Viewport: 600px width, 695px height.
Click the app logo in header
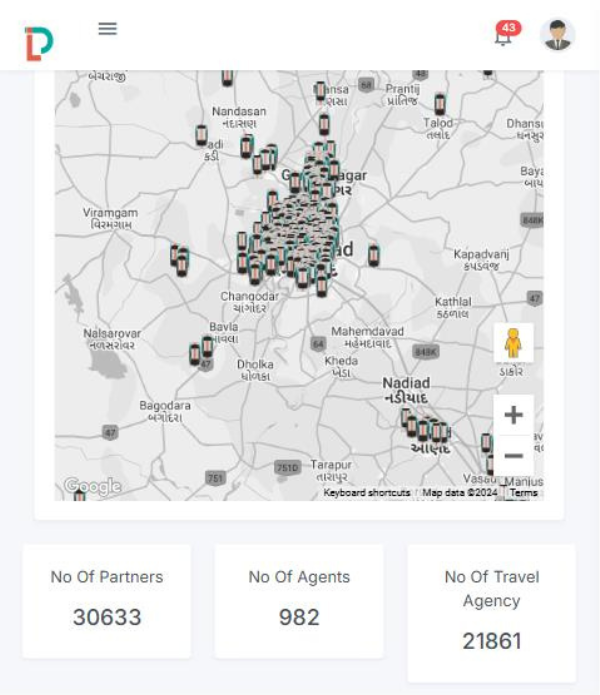39,43
